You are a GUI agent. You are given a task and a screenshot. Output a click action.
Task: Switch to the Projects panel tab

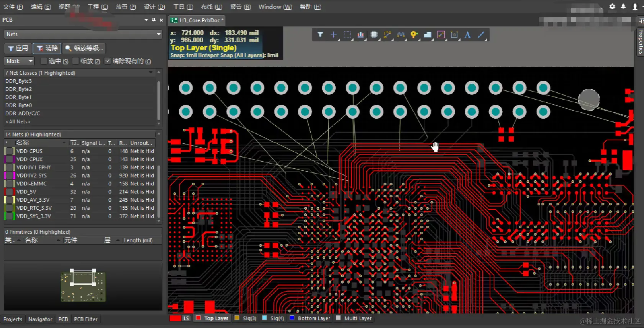coord(13,319)
